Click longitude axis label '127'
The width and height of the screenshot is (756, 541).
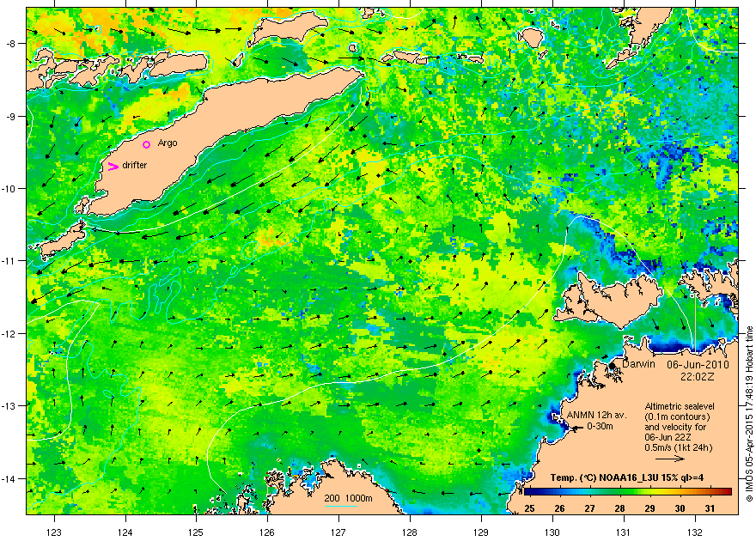pos(338,532)
